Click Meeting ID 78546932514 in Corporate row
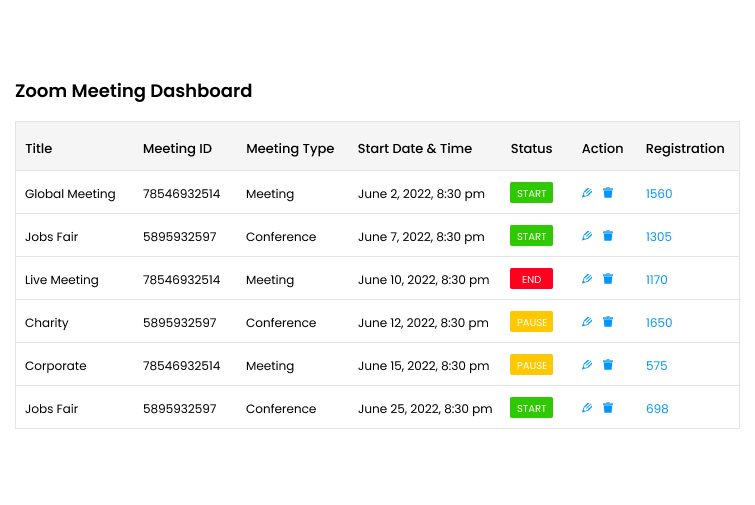Viewport: 755px width, 505px height. click(x=182, y=365)
